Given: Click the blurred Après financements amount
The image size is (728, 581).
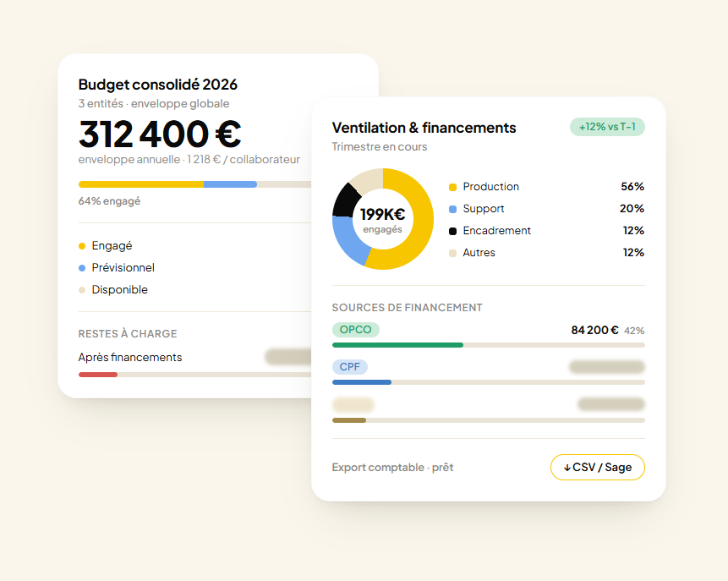Looking at the screenshot, I should [288, 357].
